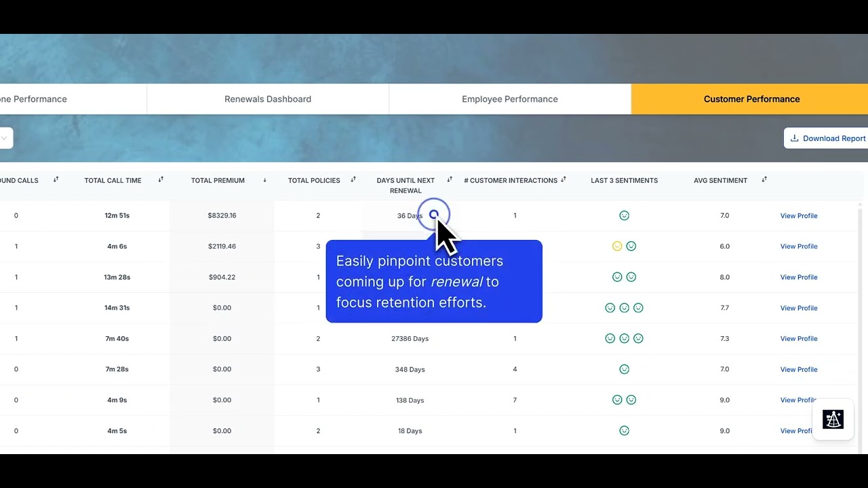
Task: Click the Total Policies sort icon
Action: (353, 180)
